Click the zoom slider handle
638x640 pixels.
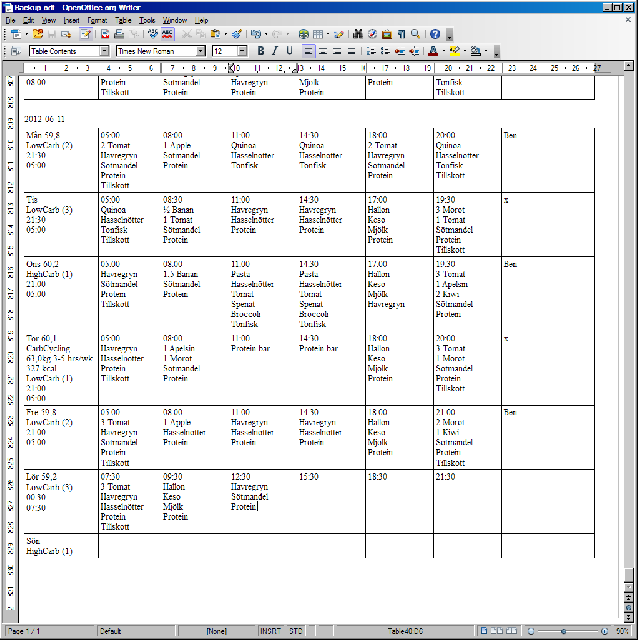tap(563, 631)
